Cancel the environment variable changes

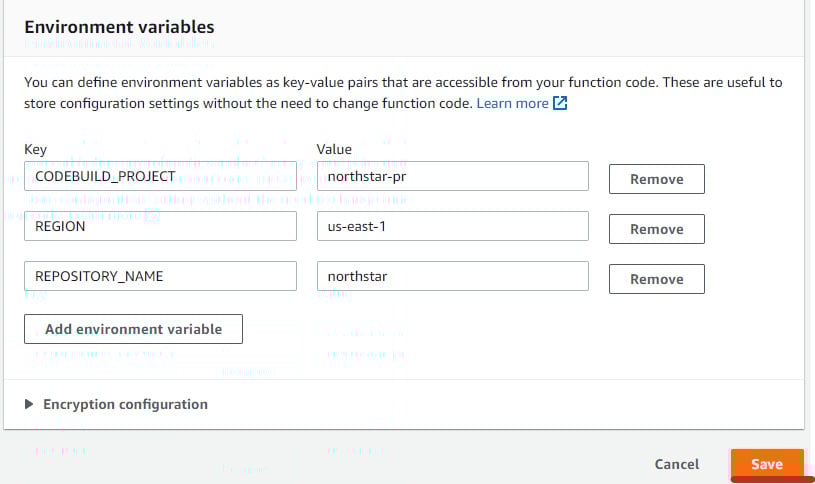(676, 464)
